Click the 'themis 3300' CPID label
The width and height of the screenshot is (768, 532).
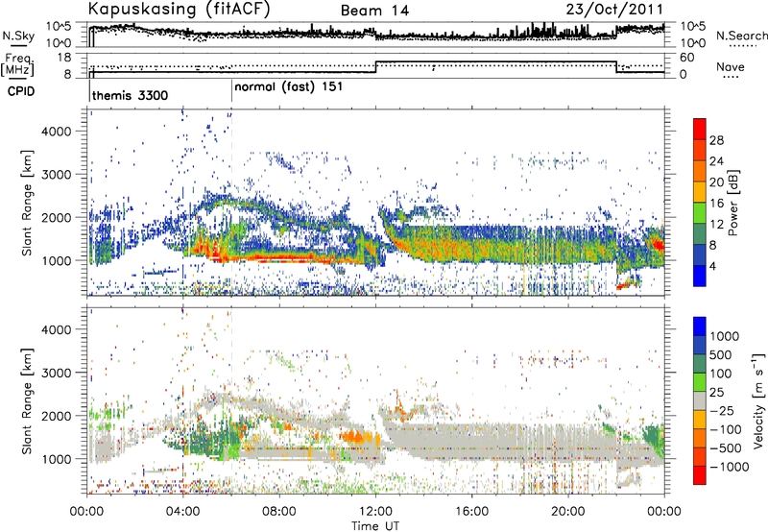(x=130, y=95)
